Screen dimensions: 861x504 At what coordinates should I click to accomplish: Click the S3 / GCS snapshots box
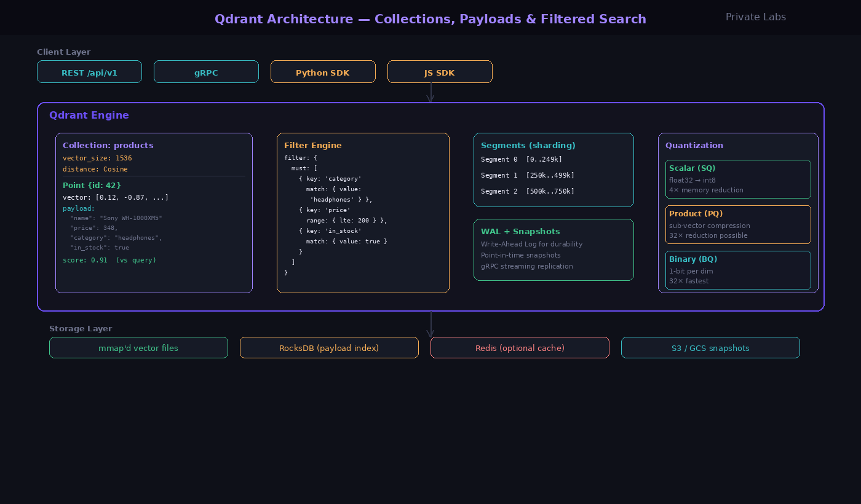point(710,348)
